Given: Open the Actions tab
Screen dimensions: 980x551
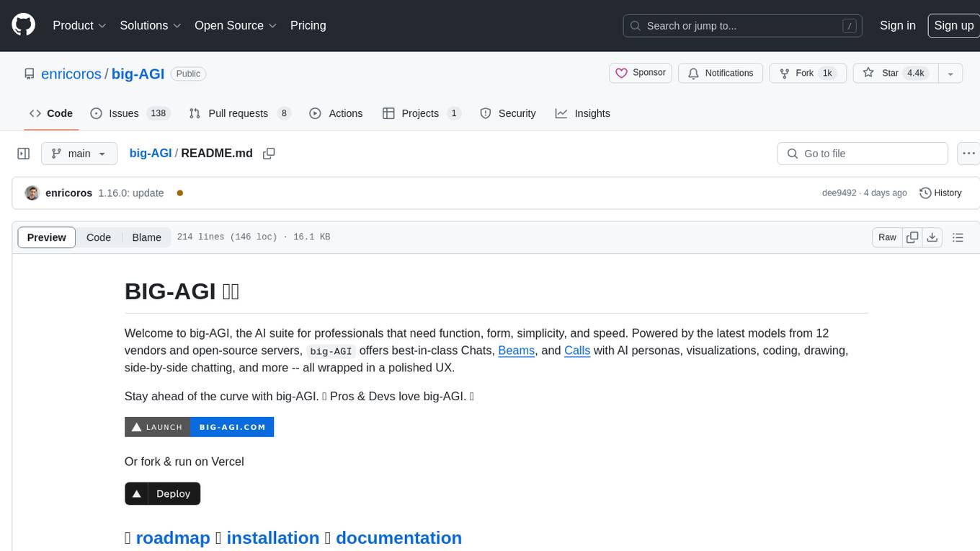Looking at the screenshot, I should (x=336, y=113).
